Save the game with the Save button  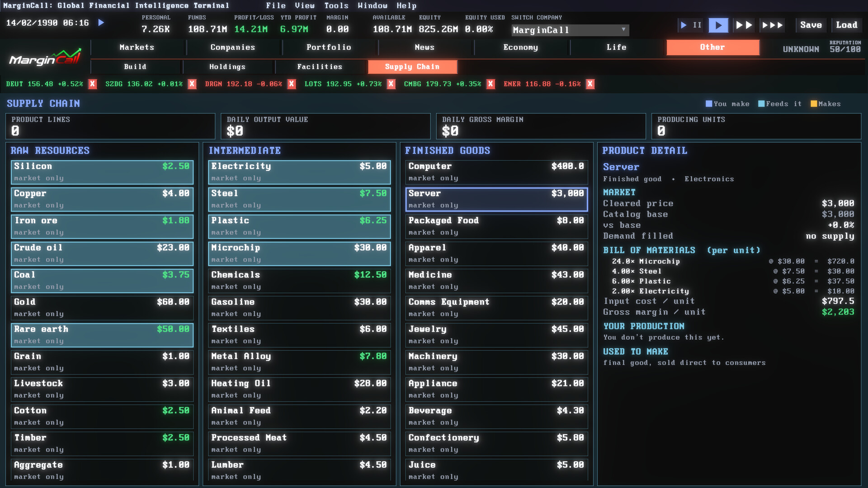pyautogui.click(x=811, y=25)
